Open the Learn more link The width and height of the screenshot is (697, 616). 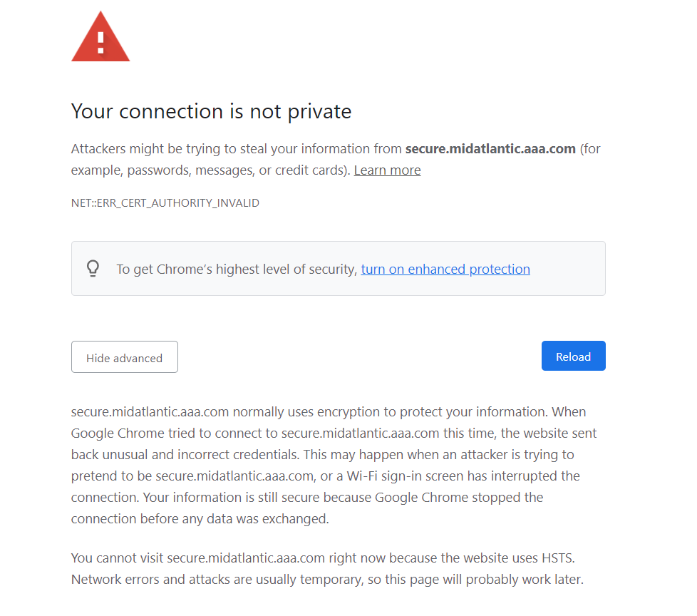tap(387, 170)
